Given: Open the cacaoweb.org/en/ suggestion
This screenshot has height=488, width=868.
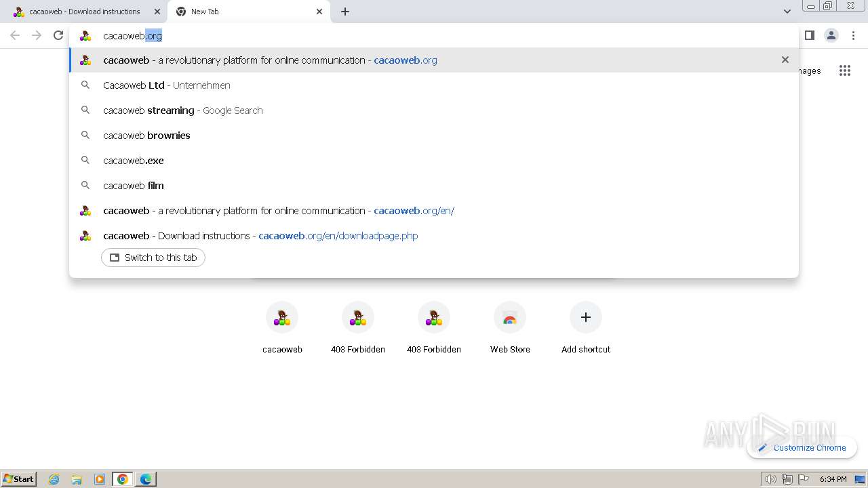Looking at the screenshot, I should click(434, 211).
